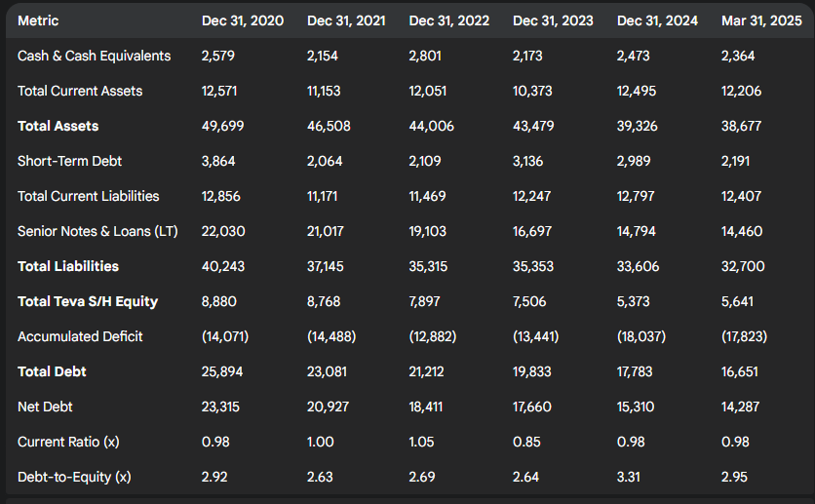
Task: Select short-term debt value 3,136
Action: (x=528, y=161)
